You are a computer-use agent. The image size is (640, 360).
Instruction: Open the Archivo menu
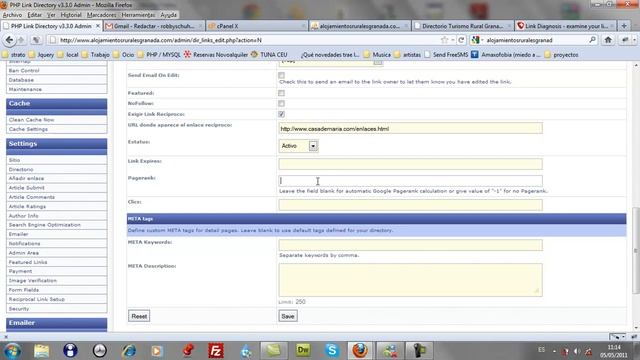pos(12,15)
